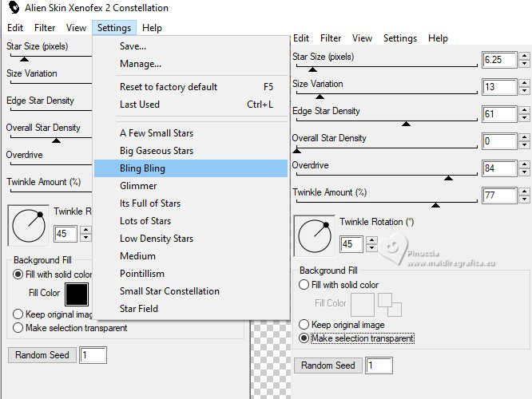Click the Star Size value field 6.25
Image resolution: width=532 pixels, height=399 pixels.
(x=499, y=60)
